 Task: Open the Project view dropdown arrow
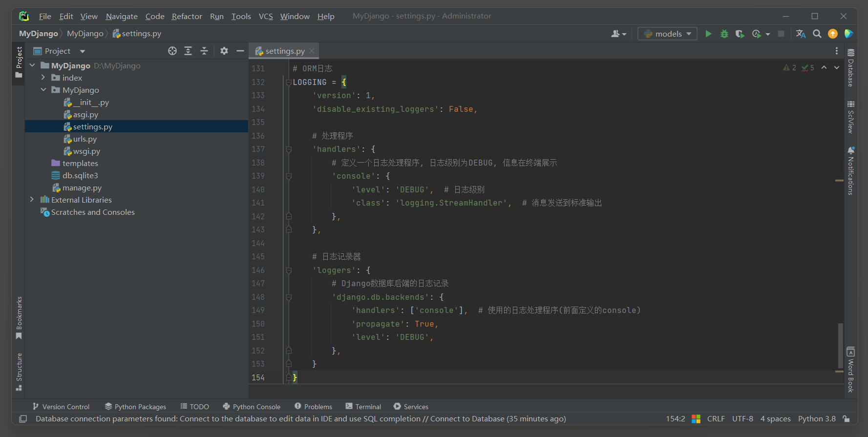tap(83, 51)
